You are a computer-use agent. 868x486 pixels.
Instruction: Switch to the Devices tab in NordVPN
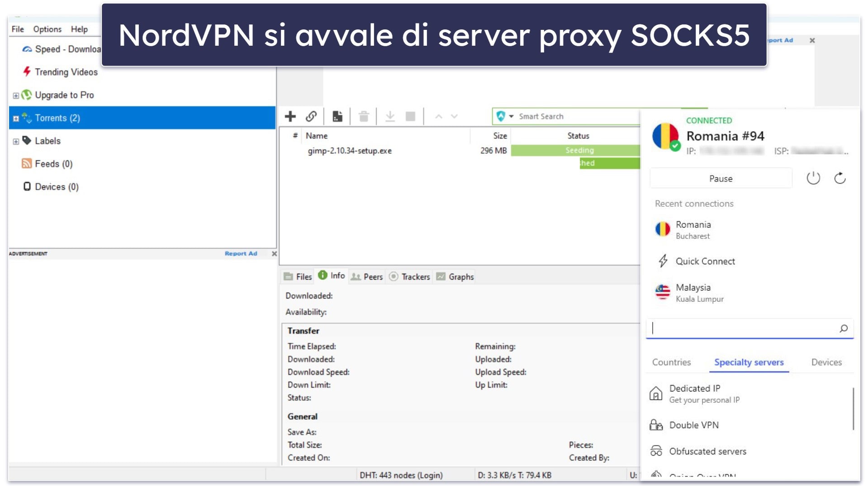[826, 362]
